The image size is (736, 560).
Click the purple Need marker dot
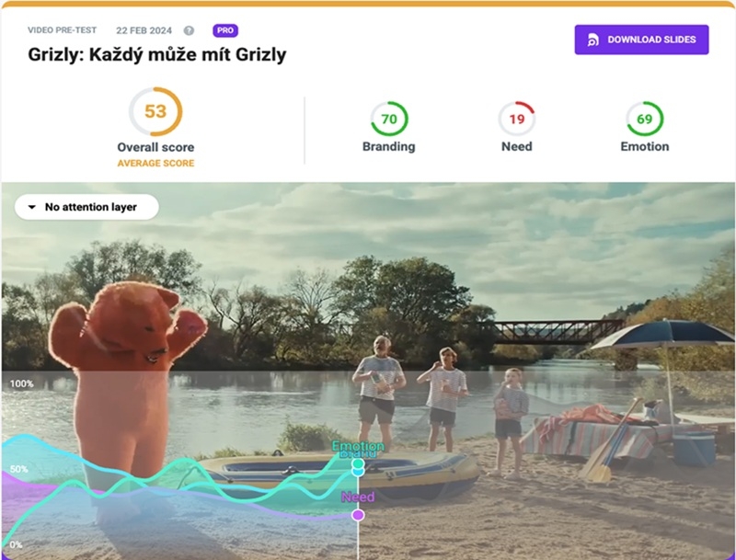[x=358, y=515]
